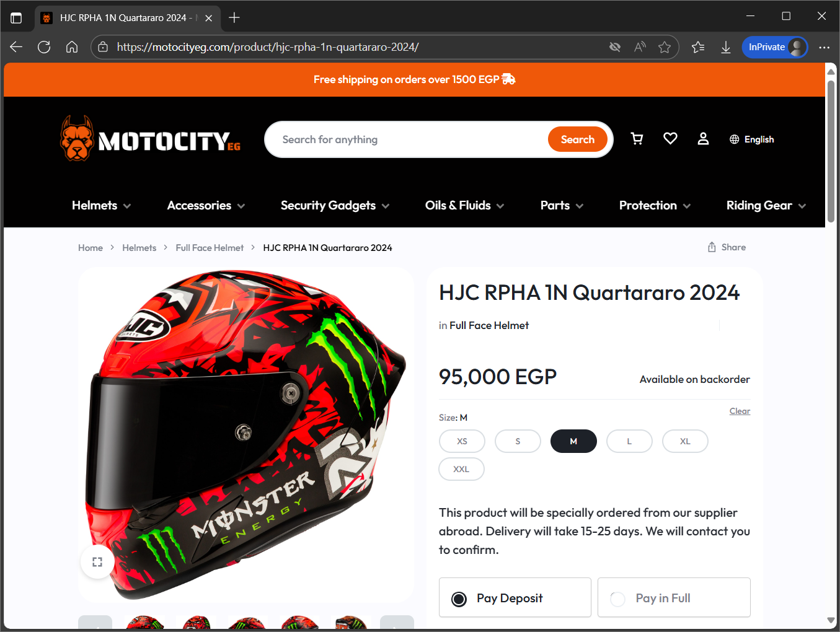The width and height of the screenshot is (840, 632).
Task: Open the Riding Gear dropdown
Action: [x=766, y=206]
